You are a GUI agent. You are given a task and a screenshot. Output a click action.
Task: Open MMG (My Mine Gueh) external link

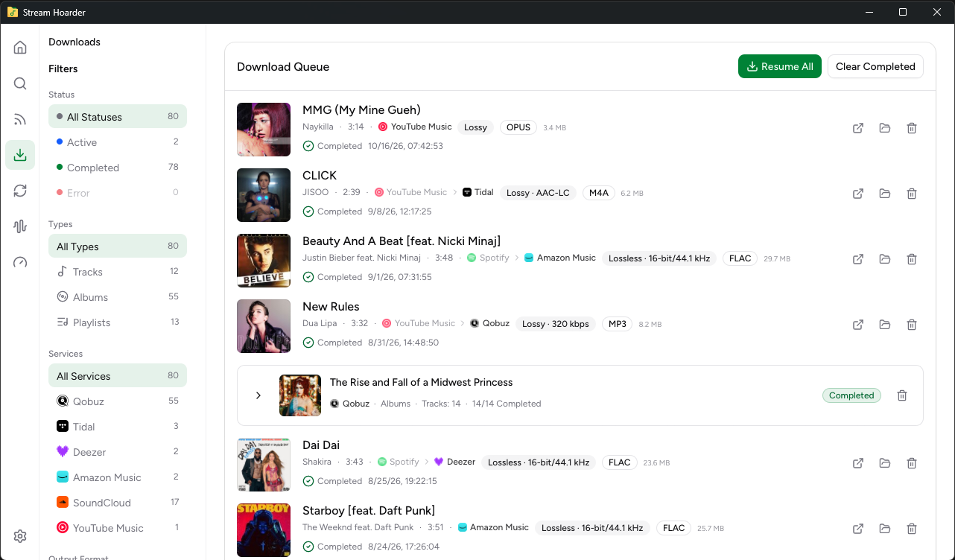coord(858,128)
